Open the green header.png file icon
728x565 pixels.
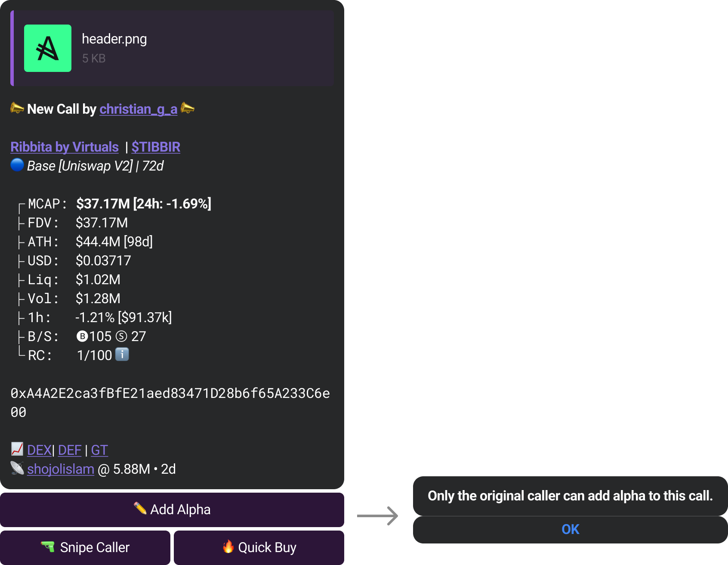[x=48, y=48]
